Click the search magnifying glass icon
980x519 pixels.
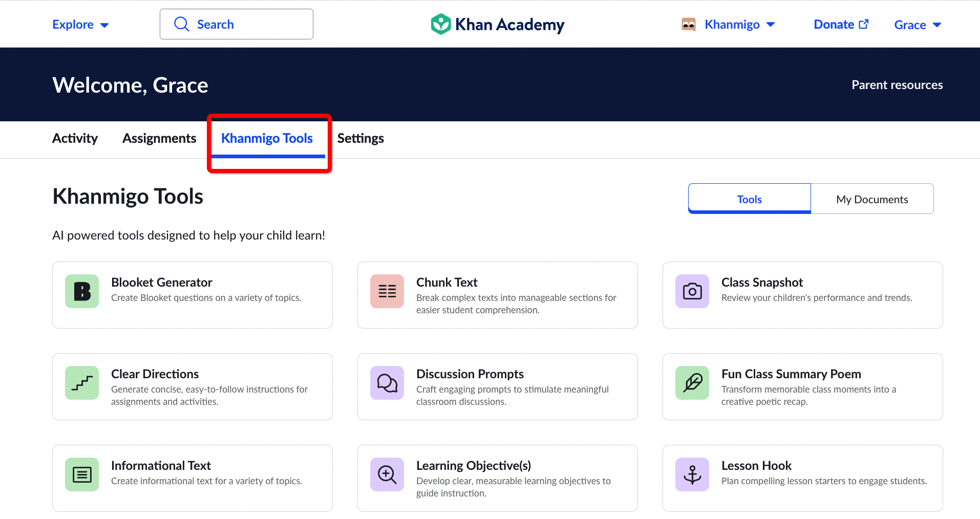(x=182, y=24)
